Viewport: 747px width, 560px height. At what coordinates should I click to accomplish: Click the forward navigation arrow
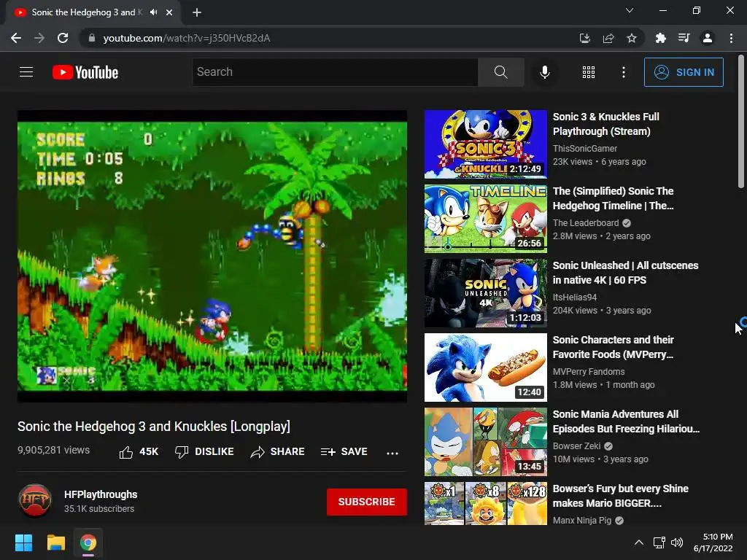click(x=39, y=38)
